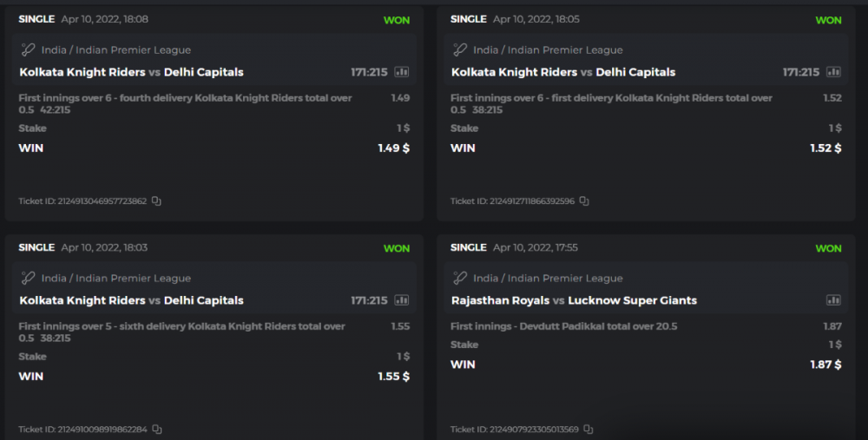This screenshot has height=440, width=868.
Task: Copy ticket ID ending in 392596
Action: pos(584,201)
